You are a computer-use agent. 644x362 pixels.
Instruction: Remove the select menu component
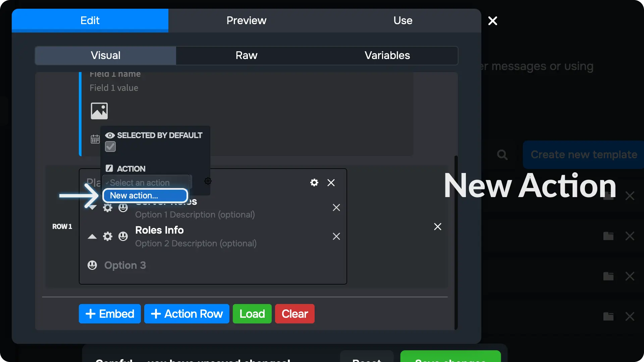pyautogui.click(x=331, y=183)
